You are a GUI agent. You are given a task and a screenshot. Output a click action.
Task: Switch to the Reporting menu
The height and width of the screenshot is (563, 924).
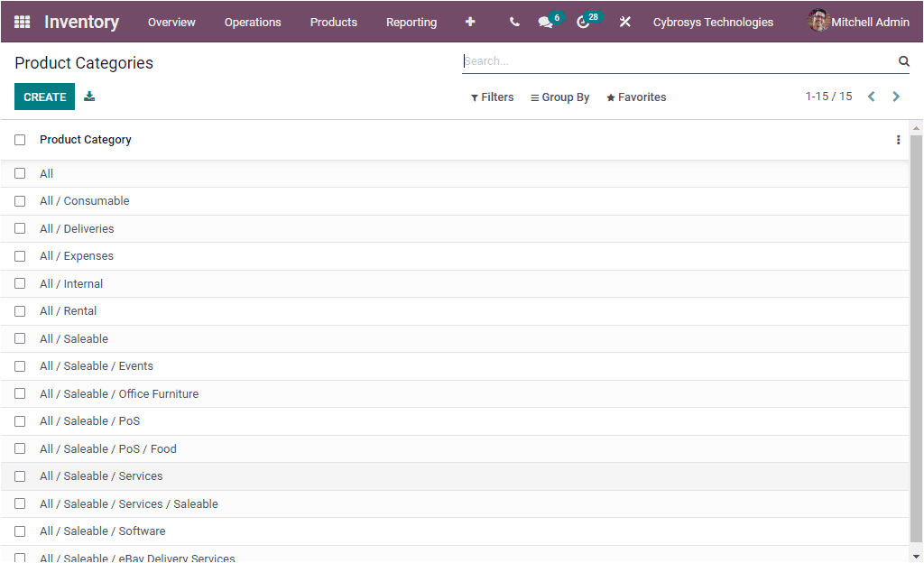click(x=411, y=22)
